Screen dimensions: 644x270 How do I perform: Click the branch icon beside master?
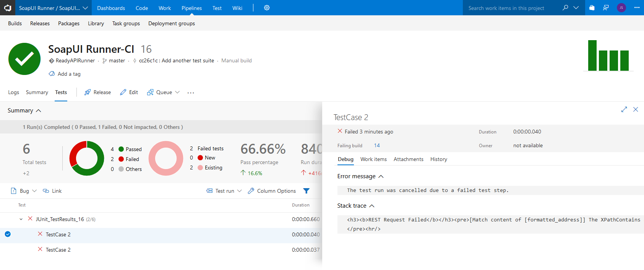(104, 60)
